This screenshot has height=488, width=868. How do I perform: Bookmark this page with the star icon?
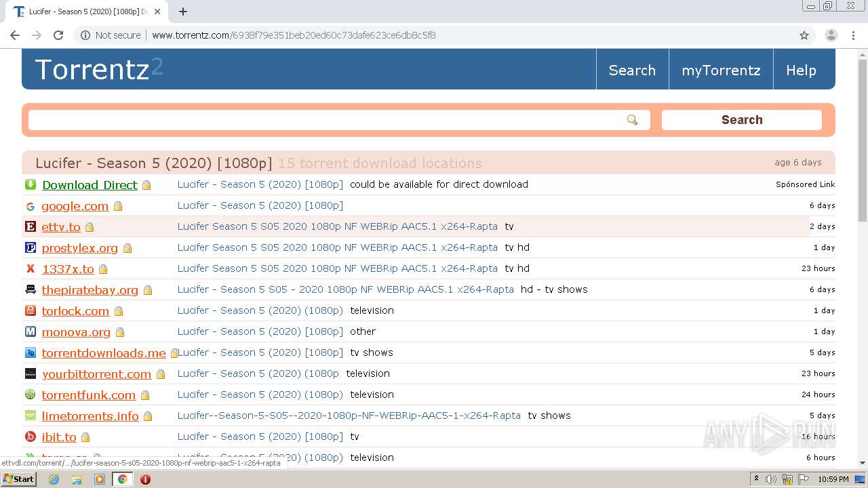804,35
